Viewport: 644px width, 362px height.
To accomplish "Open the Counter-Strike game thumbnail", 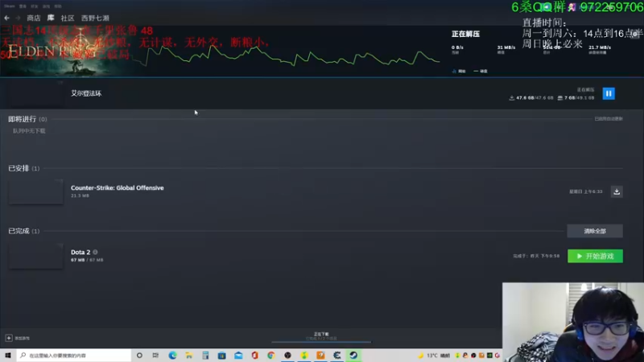I will click(x=35, y=191).
